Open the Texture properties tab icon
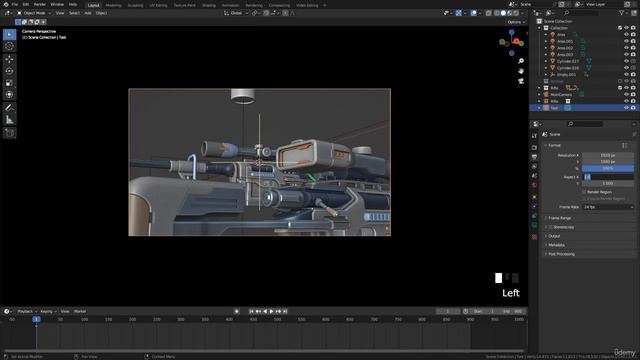Screen dimensions: 640x360 tap(534, 237)
